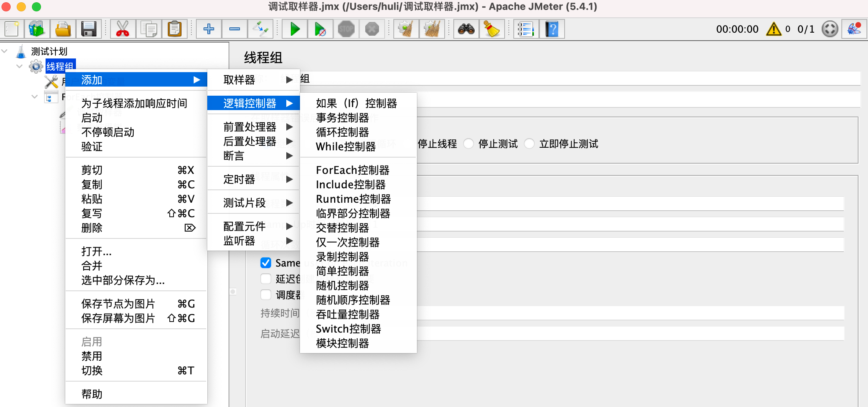Click 验证 in context menu
This screenshot has height=407, width=868.
pos(136,147)
